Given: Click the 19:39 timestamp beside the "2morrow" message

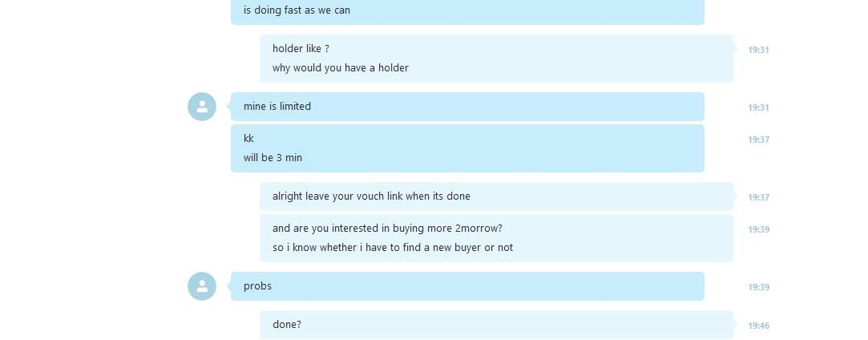Looking at the screenshot, I should [x=758, y=229].
